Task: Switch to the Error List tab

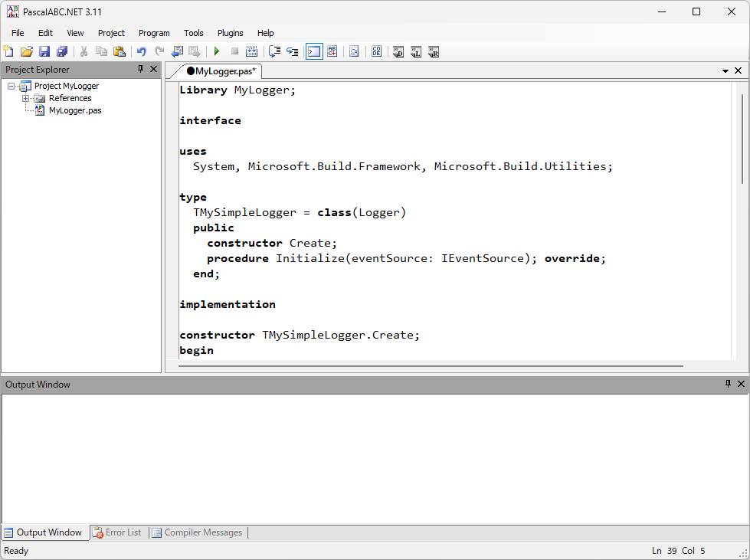Action: tap(118, 532)
